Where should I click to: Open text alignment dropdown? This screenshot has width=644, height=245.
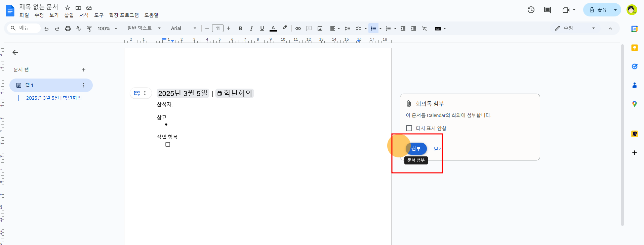(x=335, y=29)
